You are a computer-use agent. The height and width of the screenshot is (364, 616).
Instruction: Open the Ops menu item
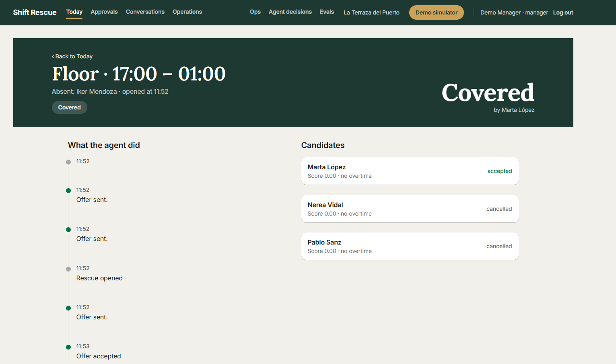(255, 12)
